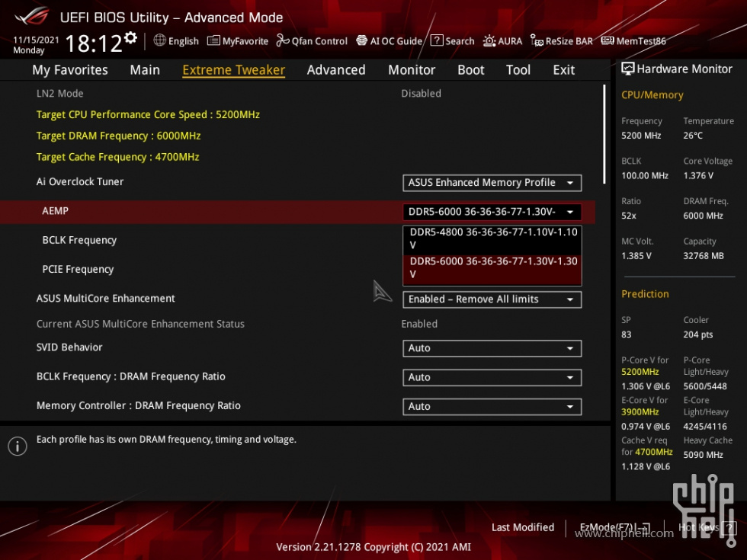Select the PCIE Frequency row

(x=78, y=270)
